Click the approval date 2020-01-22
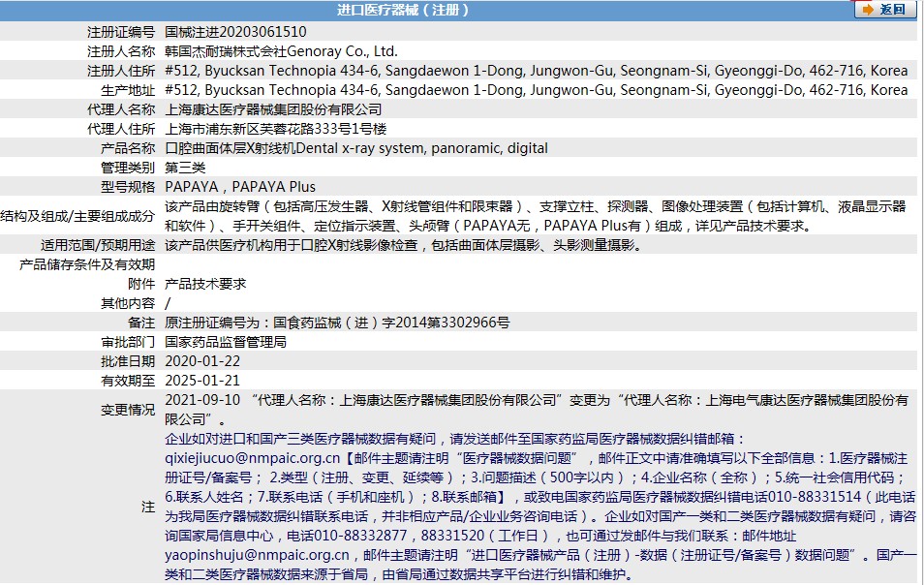This screenshot has width=924, height=585. point(202,361)
